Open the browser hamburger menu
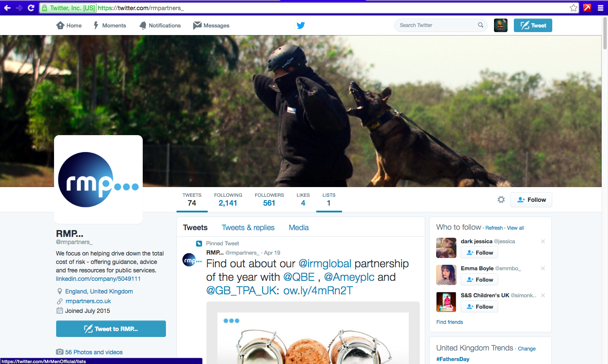The width and height of the screenshot is (608, 364). tap(600, 8)
